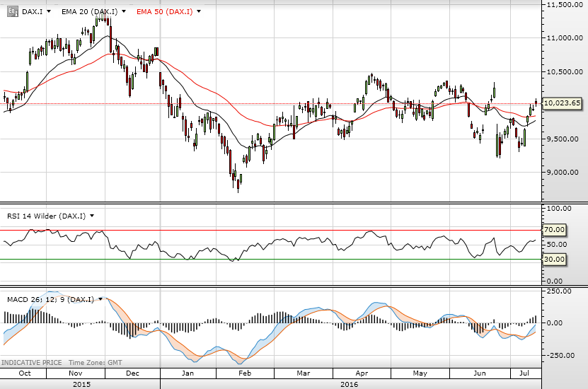
Task: Click the 2015 year label on axis
Action: pos(81,385)
